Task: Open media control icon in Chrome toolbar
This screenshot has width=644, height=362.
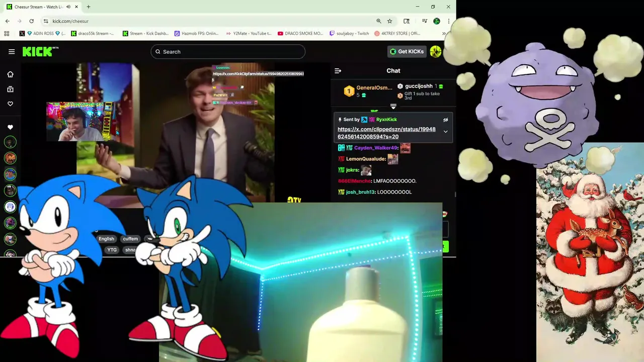Action: coord(425,21)
